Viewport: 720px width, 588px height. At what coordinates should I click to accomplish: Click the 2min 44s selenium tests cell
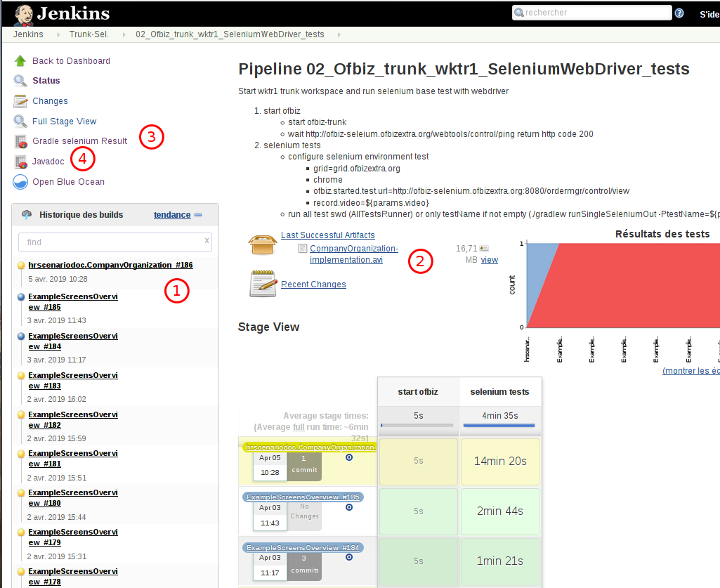[x=500, y=511]
